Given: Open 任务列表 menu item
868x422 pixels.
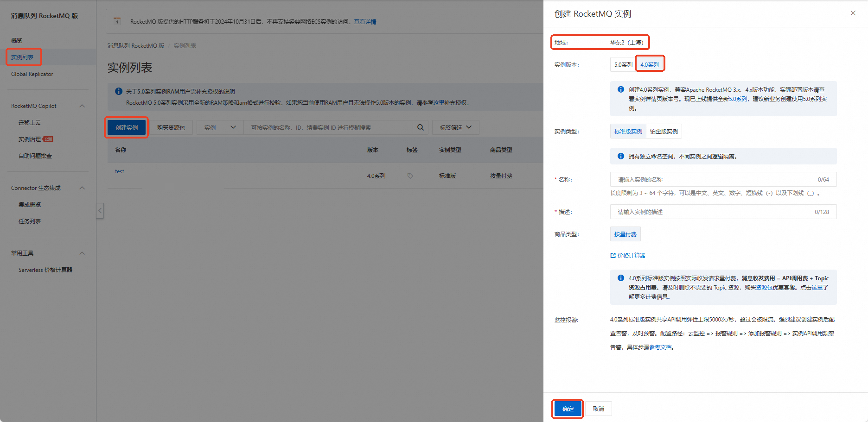Looking at the screenshot, I should tap(30, 221).
